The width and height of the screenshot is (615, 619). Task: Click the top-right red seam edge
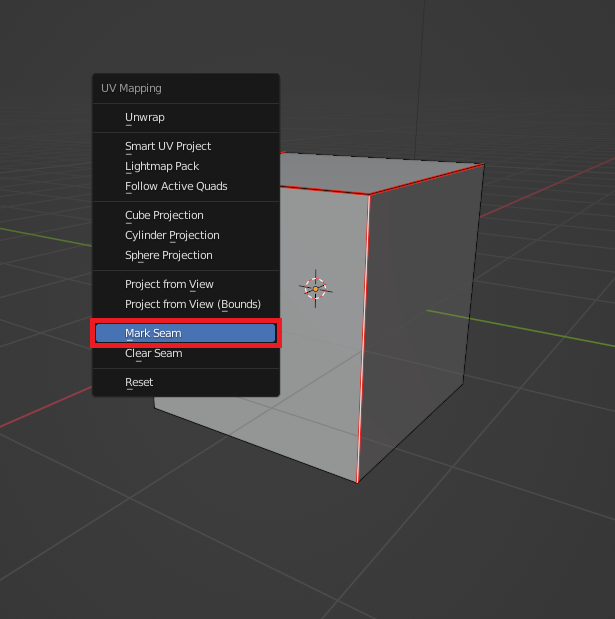pos(427,179)
